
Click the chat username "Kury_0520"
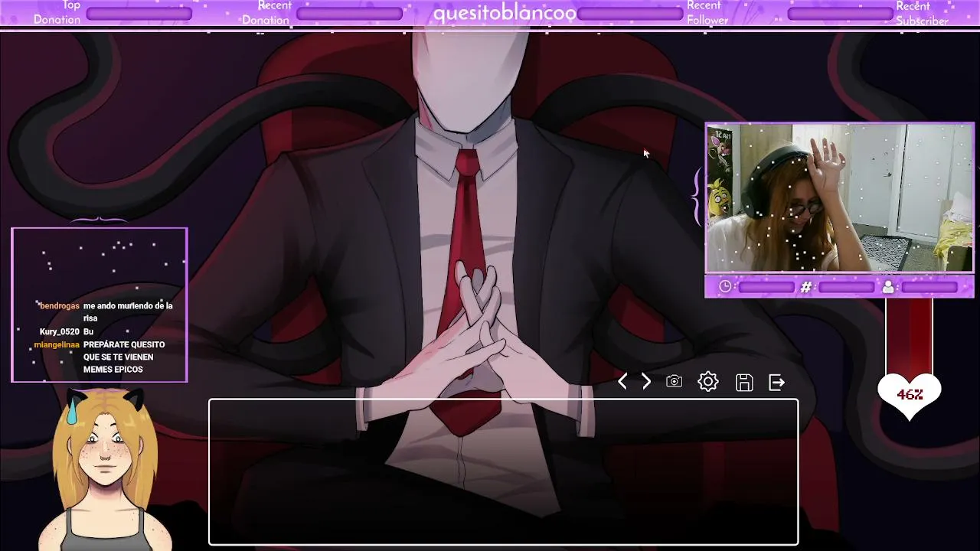pos(60,332)
